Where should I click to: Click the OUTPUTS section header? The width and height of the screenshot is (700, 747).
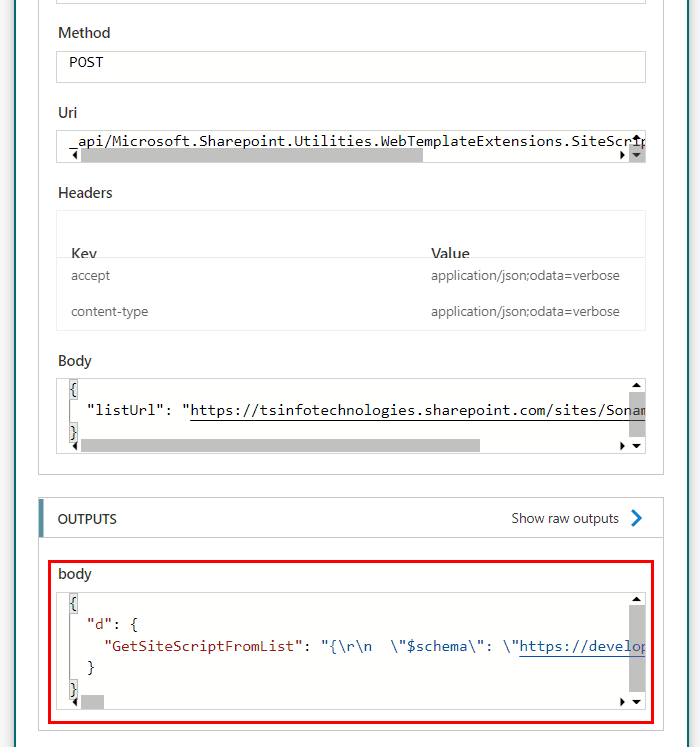[351, 518]
